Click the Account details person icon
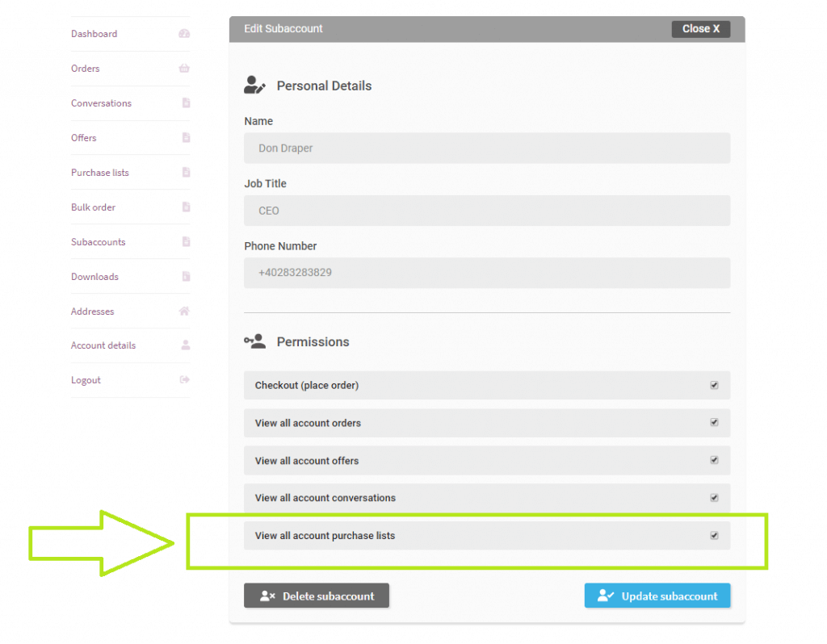 pyautogui.click(x=186, y=345)
